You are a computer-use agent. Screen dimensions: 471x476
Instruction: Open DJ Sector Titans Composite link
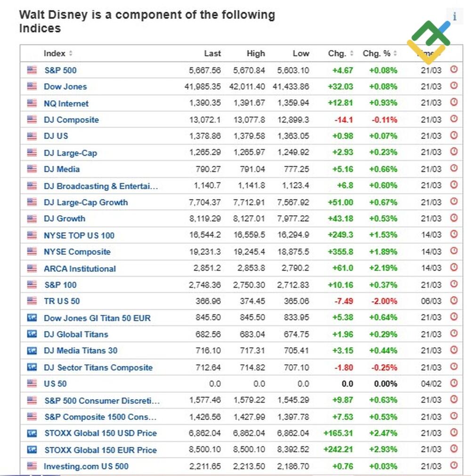(98, 367)
